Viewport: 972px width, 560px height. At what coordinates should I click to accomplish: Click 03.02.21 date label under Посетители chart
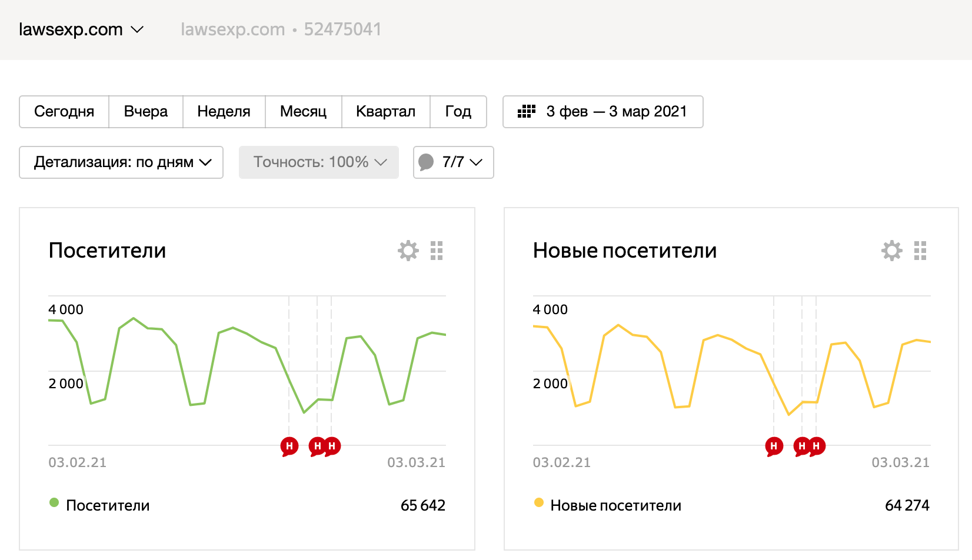coord(78,462)
